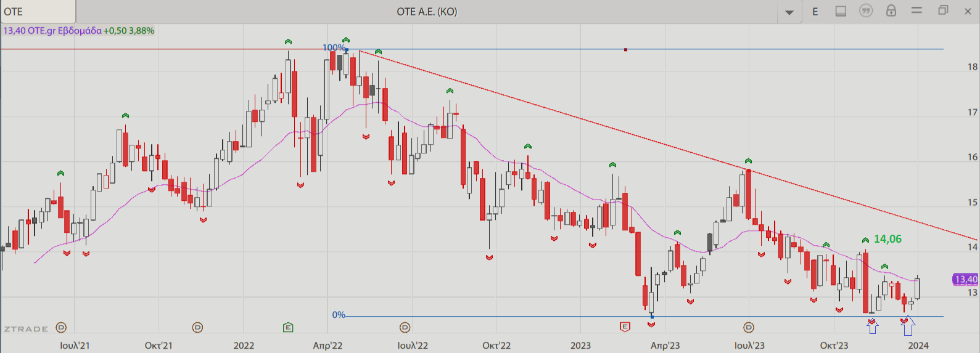The height and width of the screenshot is (353, 980).
Task: Toggle the bottom panel layout icon
Action: coord(841,11)
